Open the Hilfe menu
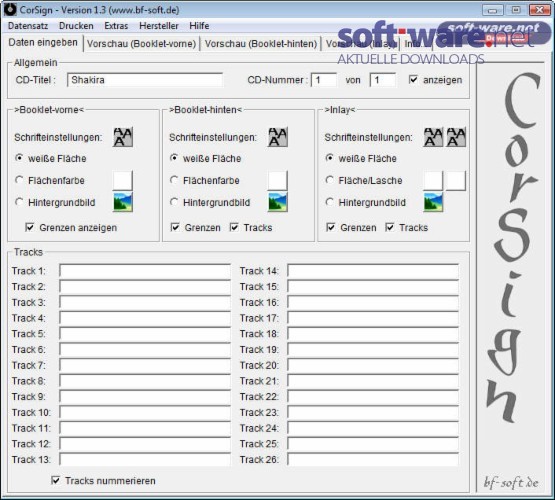 click(199, 26)
